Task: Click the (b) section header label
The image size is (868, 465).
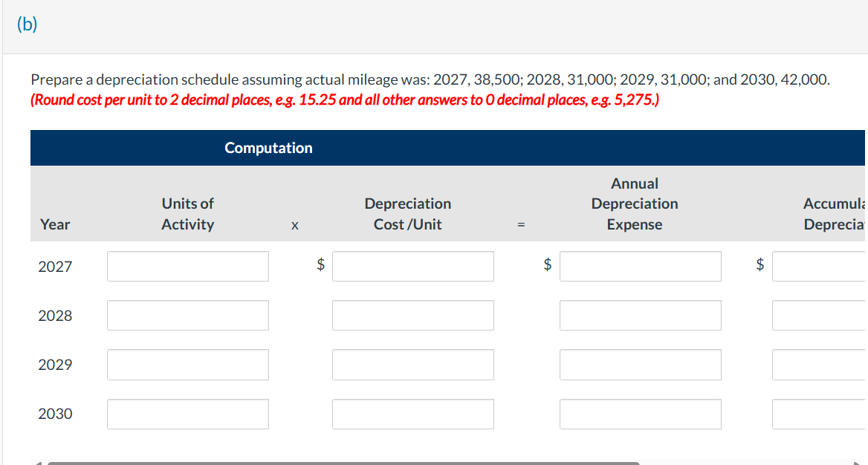Action: 27,25
